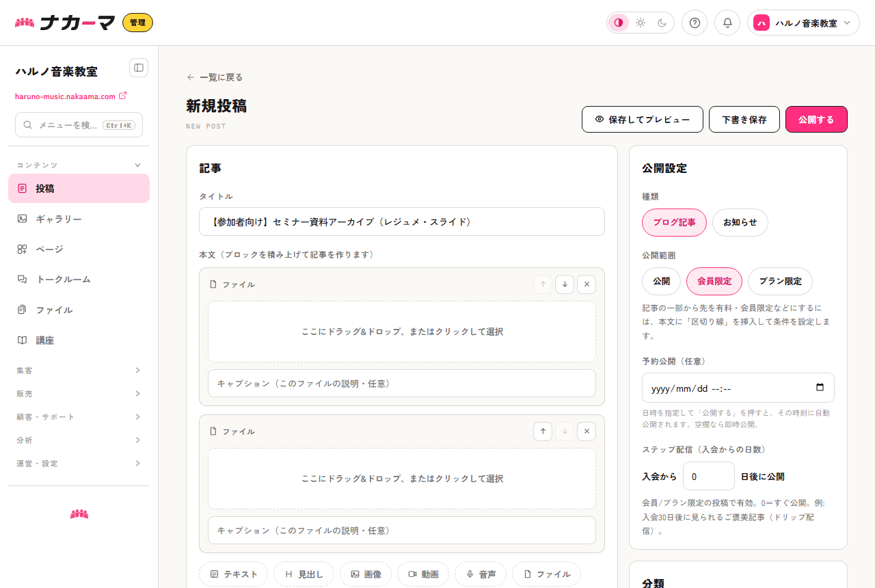Viewport: 875px width, 588px height.
Task: Click the pink people logo at the sidebar bottom
Action: click(x=79, y=514)
